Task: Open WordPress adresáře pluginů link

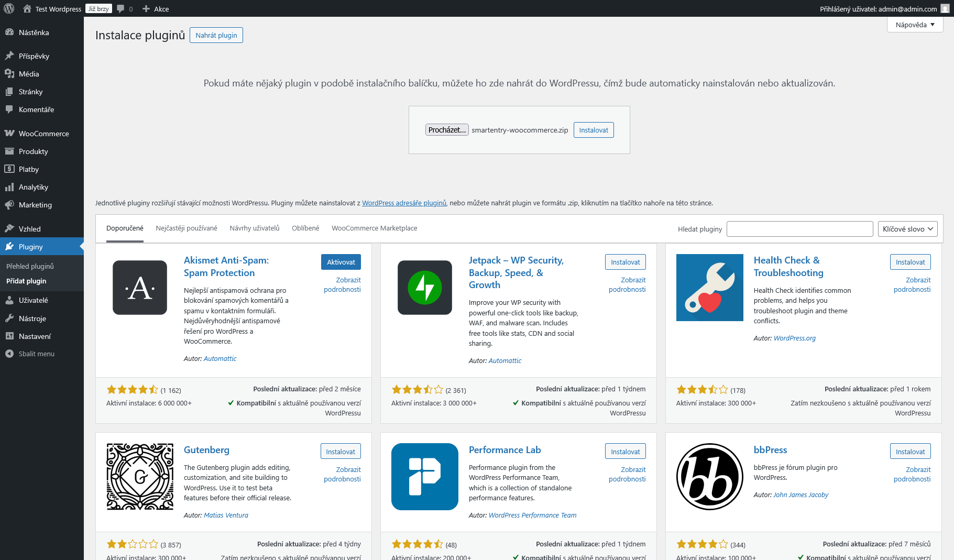Action: tap(403, 203)
